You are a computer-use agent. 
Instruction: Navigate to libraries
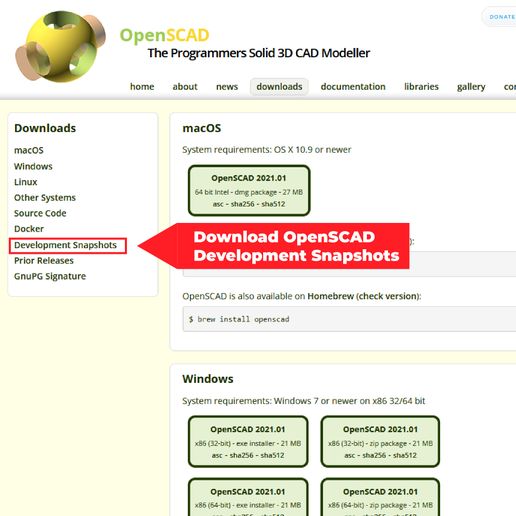[x=421, y=87]
